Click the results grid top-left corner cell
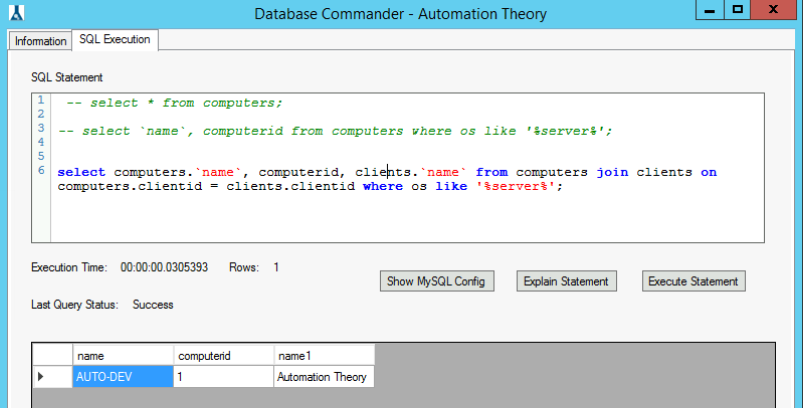Screen dimensions: 803x408 coord(52,356)
